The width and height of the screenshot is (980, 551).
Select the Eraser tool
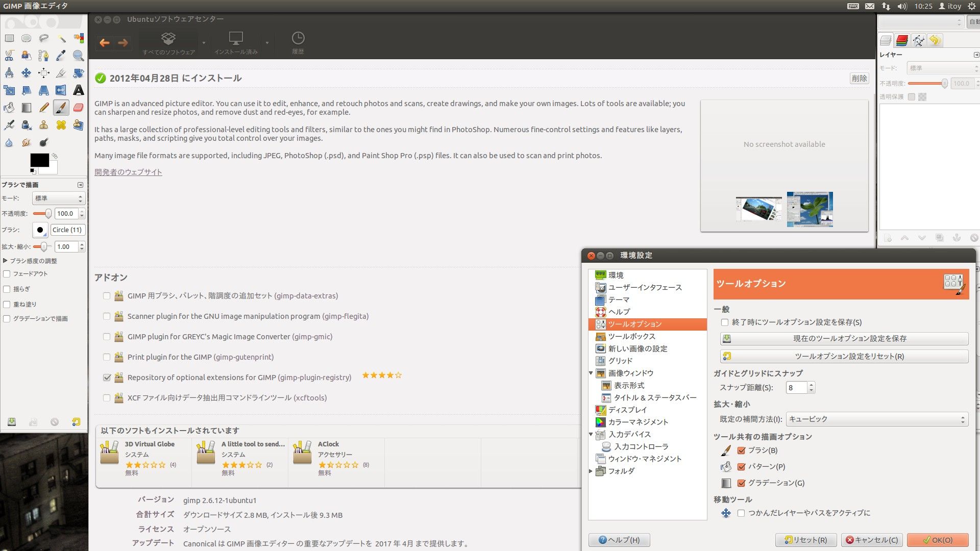pyautogui.click(x=79, y=108)
